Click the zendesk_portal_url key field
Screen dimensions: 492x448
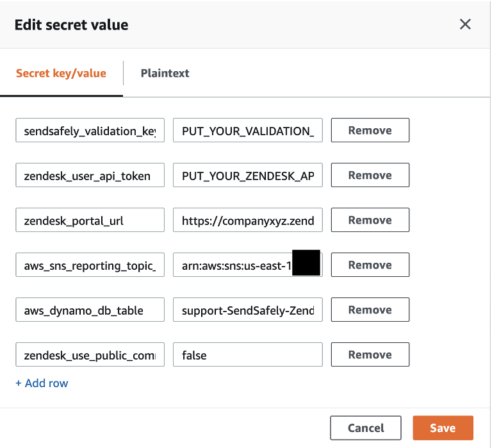(x=90, y=220)
